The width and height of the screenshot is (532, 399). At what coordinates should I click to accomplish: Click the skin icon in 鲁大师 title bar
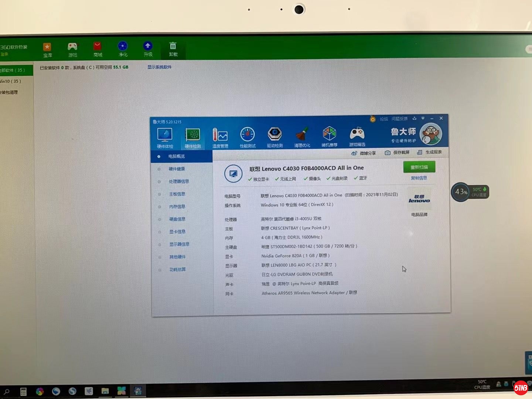coord(415,118)
